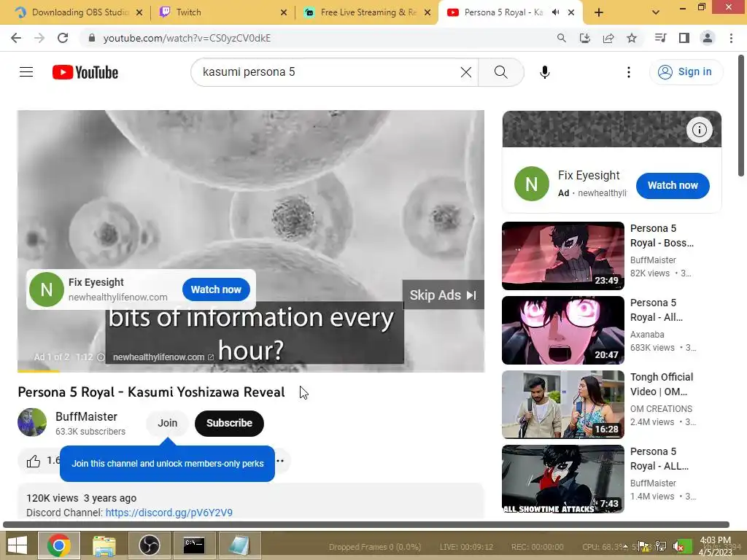The width and height of the screenshot is (747, 560).
Task: Click ad info icon beside ad countdown
Action: pos(101,357)
